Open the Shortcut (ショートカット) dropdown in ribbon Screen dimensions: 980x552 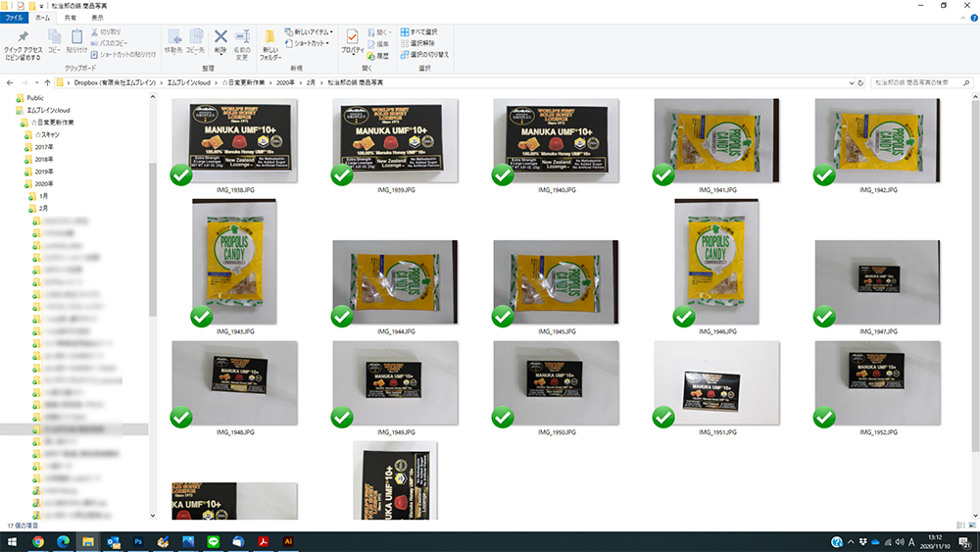tap(307, 43)
